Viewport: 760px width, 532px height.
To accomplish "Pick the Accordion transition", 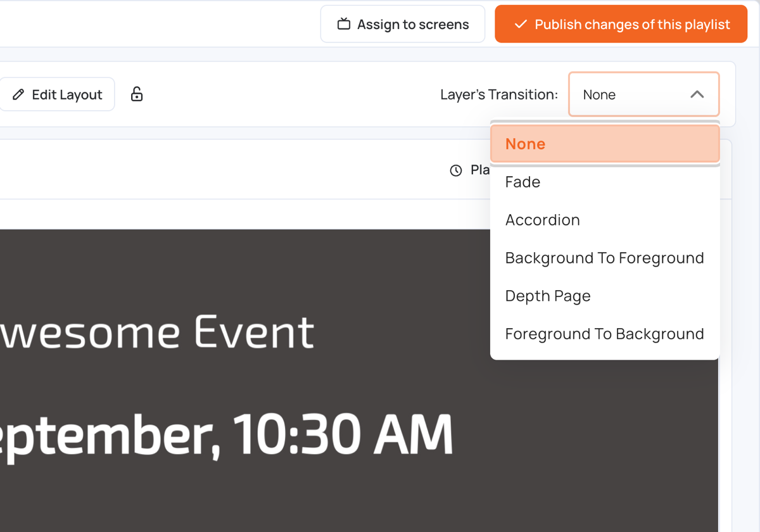I will tap(605, 220).
